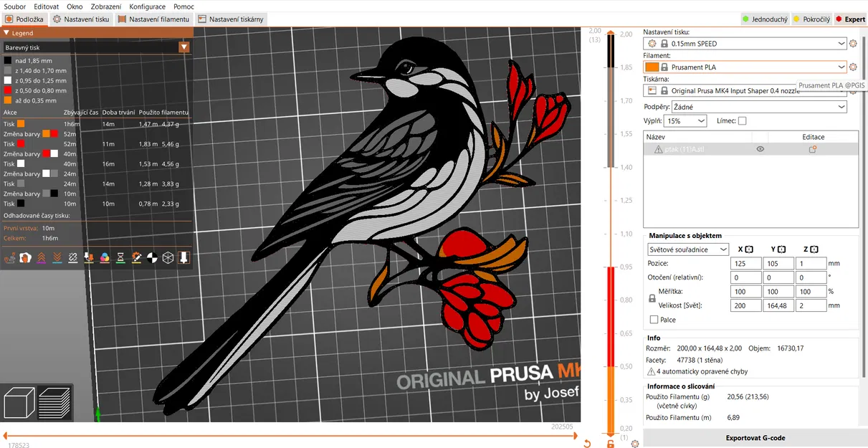Click the vertical slider settings cog icon
868x448 pixels.
[635, 444]
